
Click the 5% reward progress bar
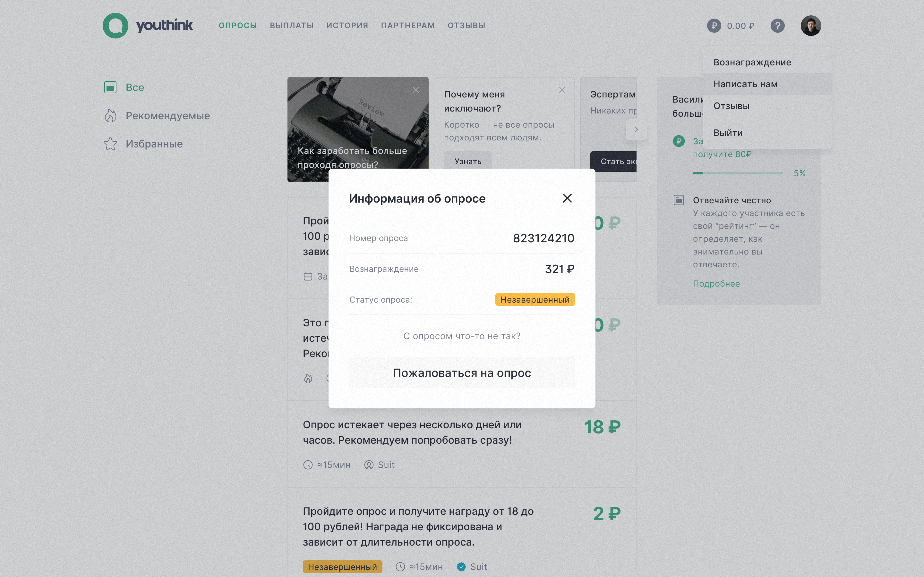pyautogui.click(x=737, y=173)
